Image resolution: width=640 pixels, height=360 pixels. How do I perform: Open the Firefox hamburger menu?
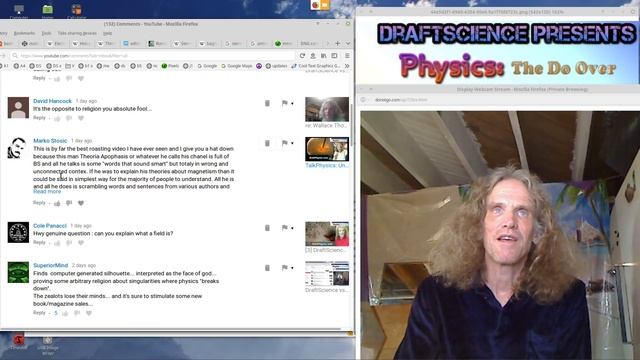[x=347, y=56]
